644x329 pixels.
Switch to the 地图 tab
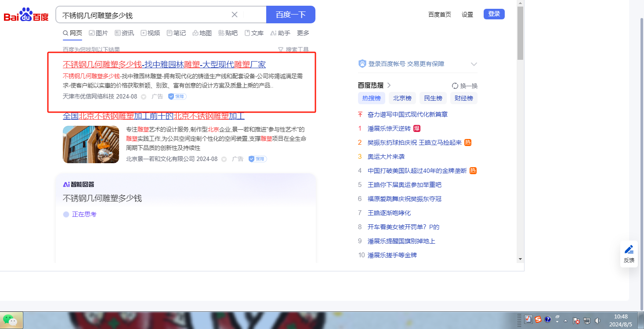202,33
